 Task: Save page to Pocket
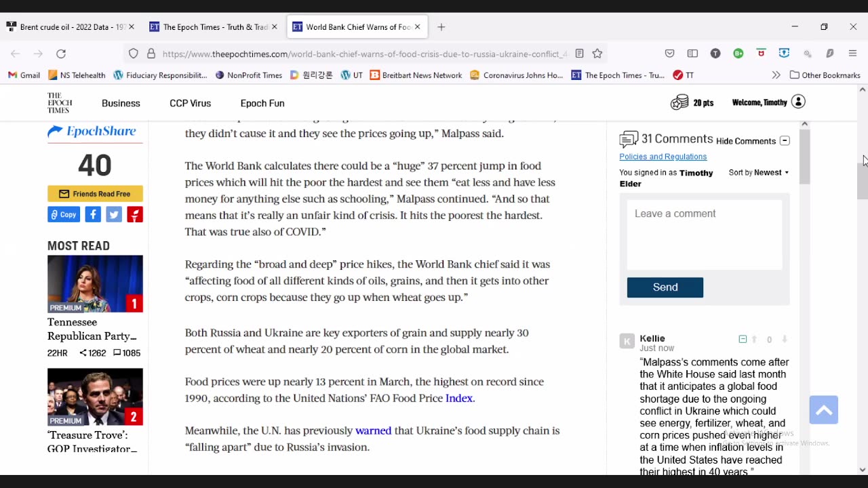tap(670, 54)
